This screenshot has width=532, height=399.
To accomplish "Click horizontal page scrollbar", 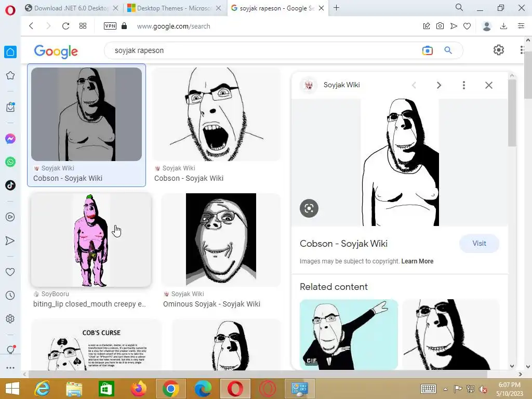I will tap(258, 374).
